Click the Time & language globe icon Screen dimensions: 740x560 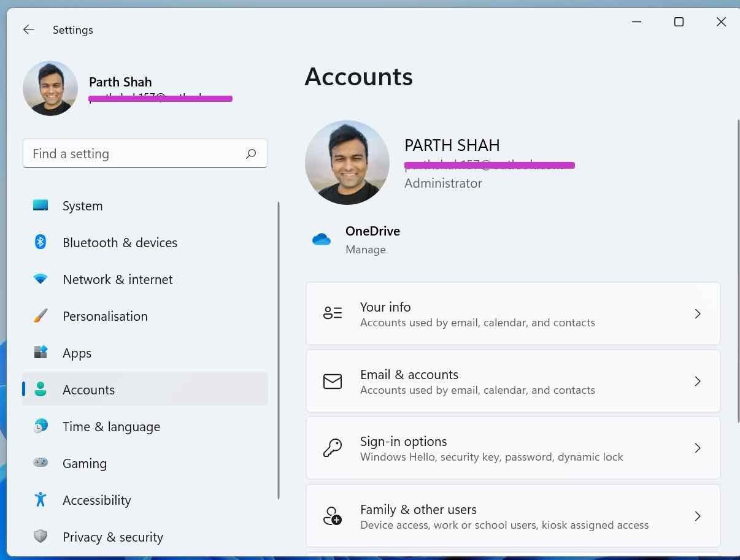(x=40, y=426)
